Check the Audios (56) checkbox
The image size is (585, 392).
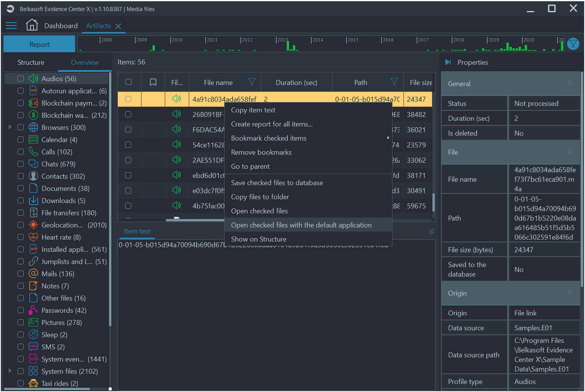[21, 78]
